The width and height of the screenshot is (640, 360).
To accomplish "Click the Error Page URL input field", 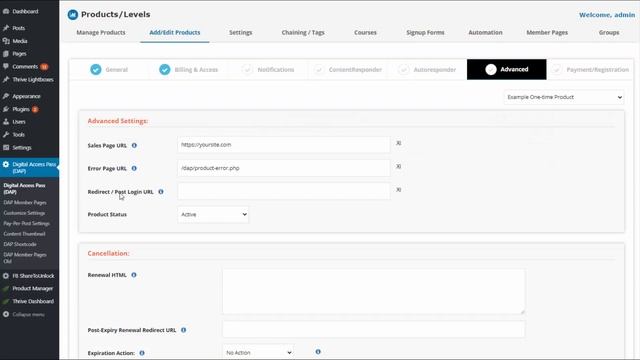I will [x=284, y=168].
